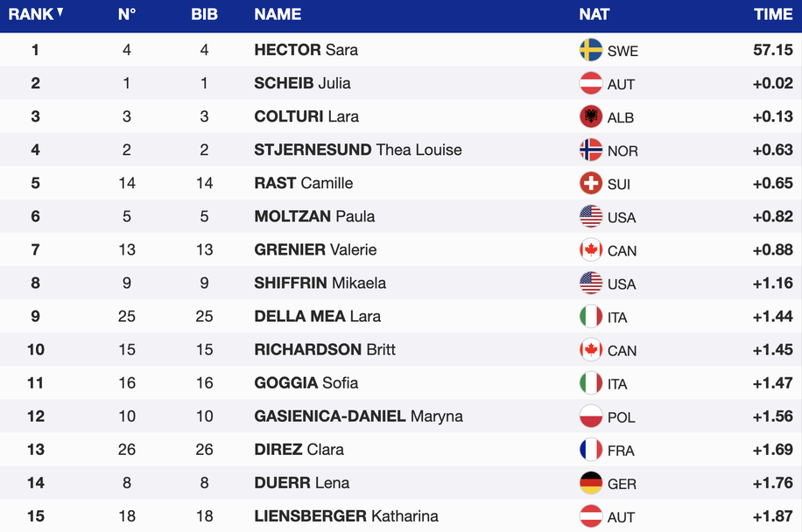The image size is (802, 532).
Task: Click the Italy flag in Della Mea row
Action: click(x=591, y=316)
